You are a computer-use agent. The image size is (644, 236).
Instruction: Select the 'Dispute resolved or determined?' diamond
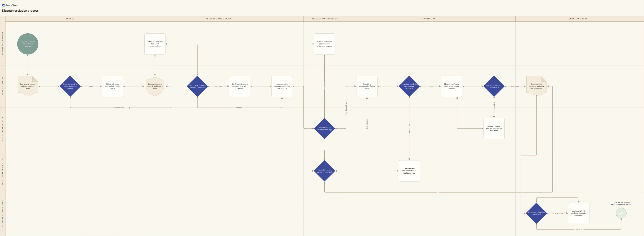494,86
